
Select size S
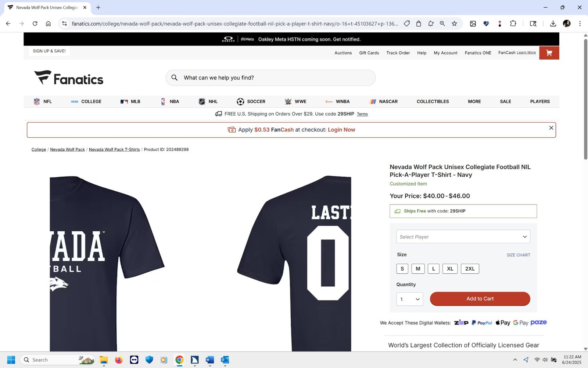[402, 269]
